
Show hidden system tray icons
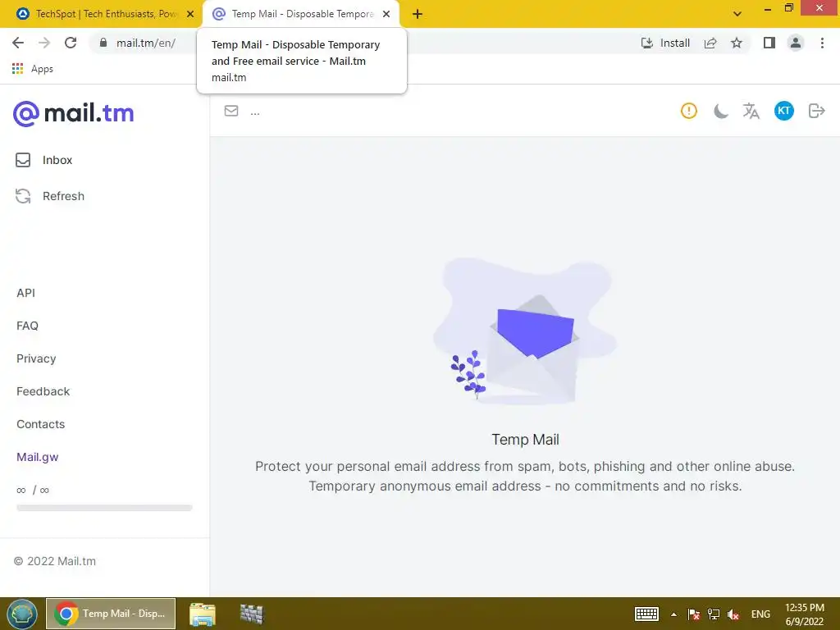pos(674,614)
